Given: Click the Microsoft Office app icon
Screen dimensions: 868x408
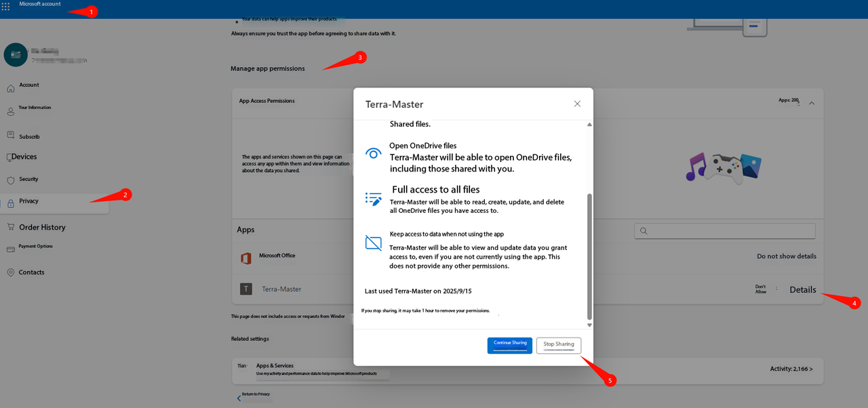Looking at the screenshot, I should (246, 258).
